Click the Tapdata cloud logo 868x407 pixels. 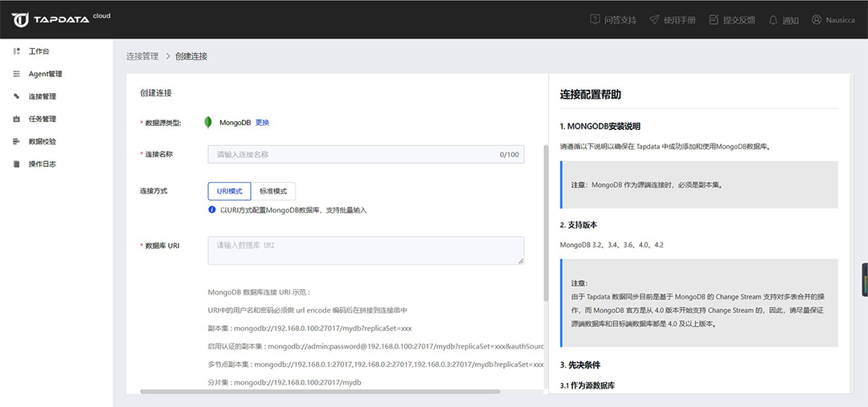point(61,19)
